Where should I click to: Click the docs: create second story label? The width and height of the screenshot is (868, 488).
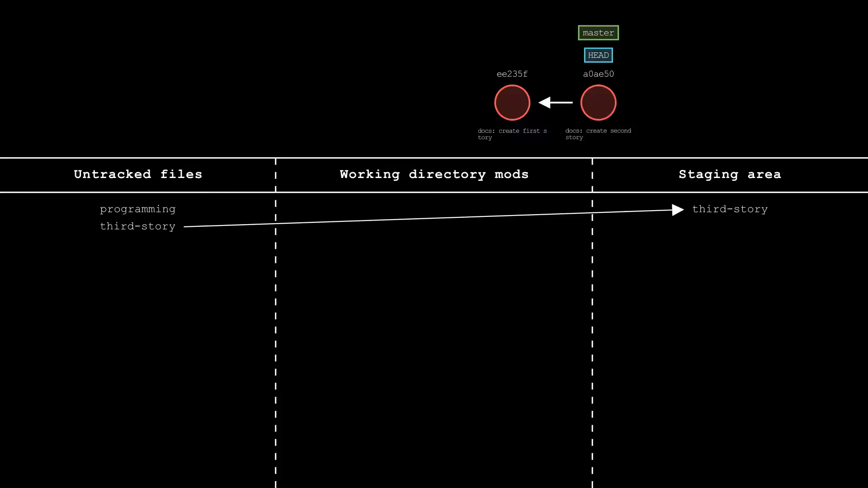pos(598,133)
